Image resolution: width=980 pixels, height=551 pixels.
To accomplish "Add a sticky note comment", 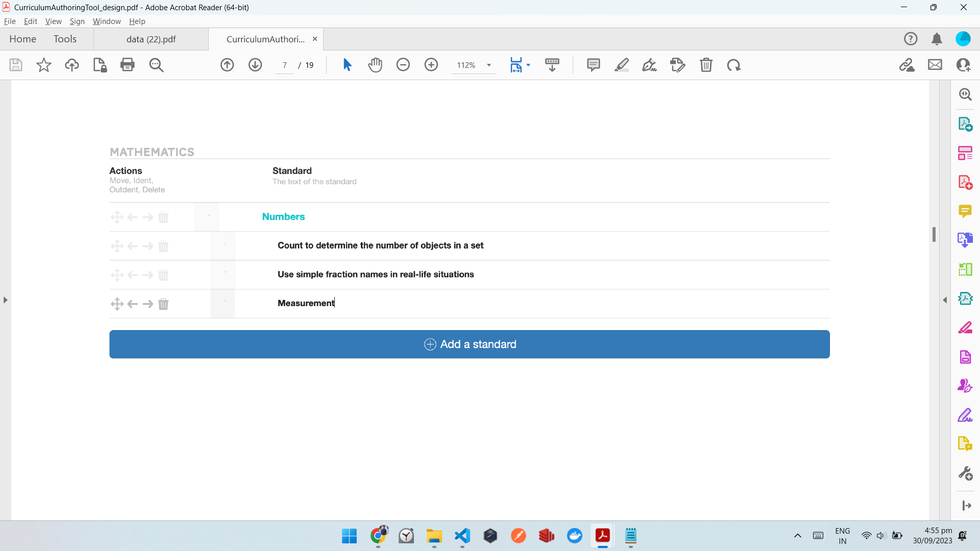I will [x=593, y=65].
